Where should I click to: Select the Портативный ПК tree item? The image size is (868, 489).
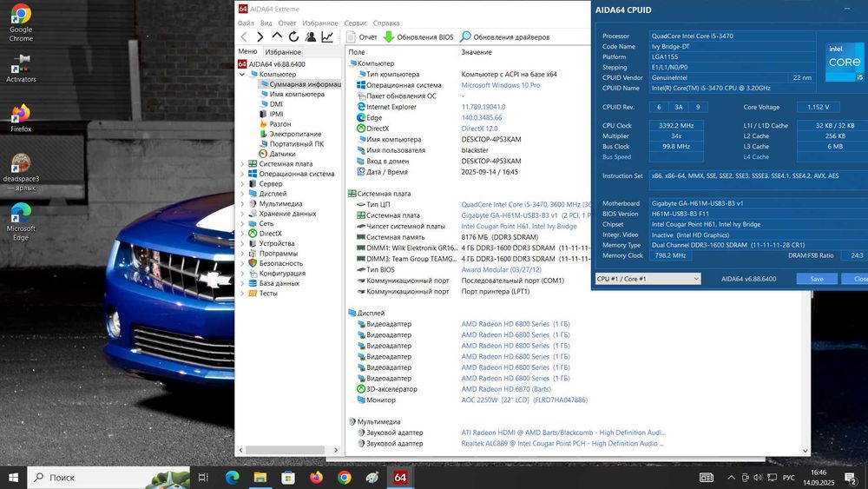pyautogui.click(x=291, y=144)
